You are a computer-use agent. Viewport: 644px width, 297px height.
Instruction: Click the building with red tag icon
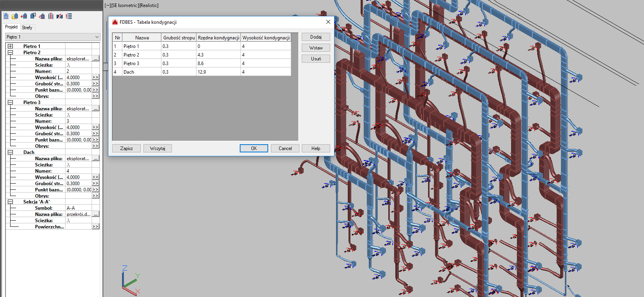point(42,16)
